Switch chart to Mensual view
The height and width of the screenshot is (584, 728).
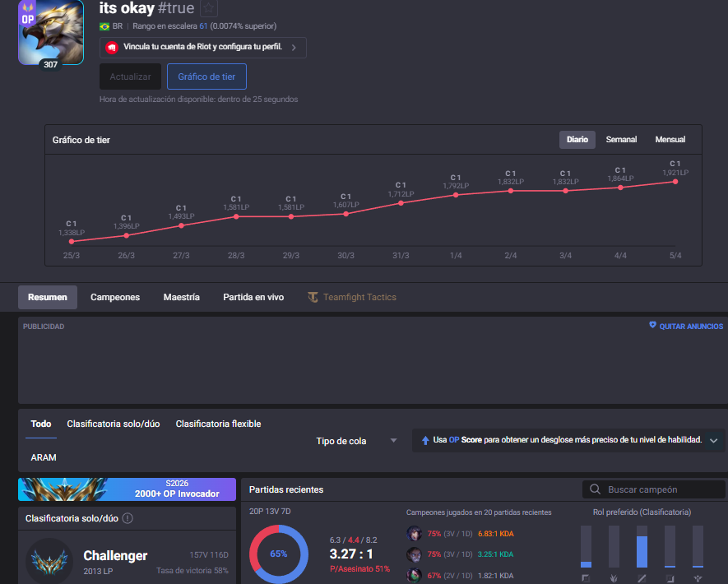point(670,140)
